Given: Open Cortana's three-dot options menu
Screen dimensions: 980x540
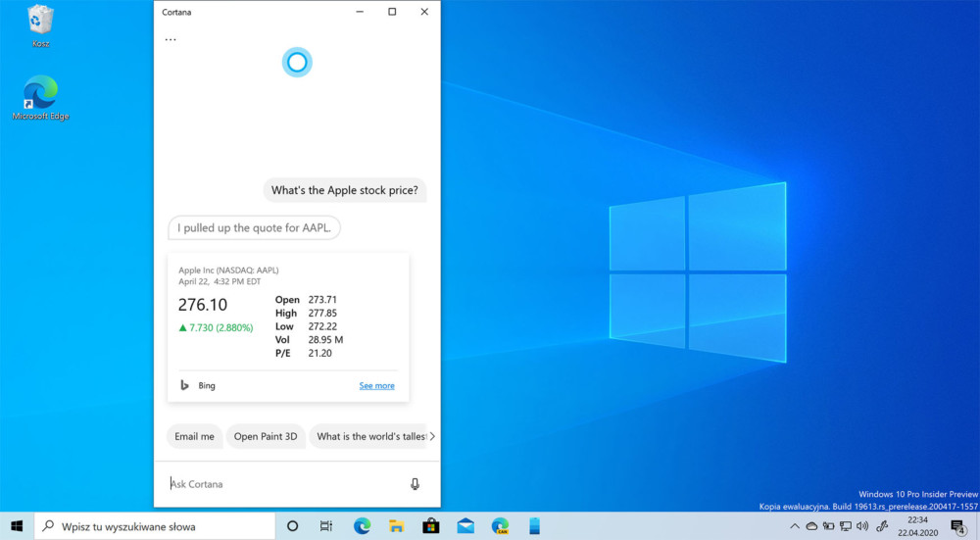Looking at the screenshot, I should tap(171, 39).
